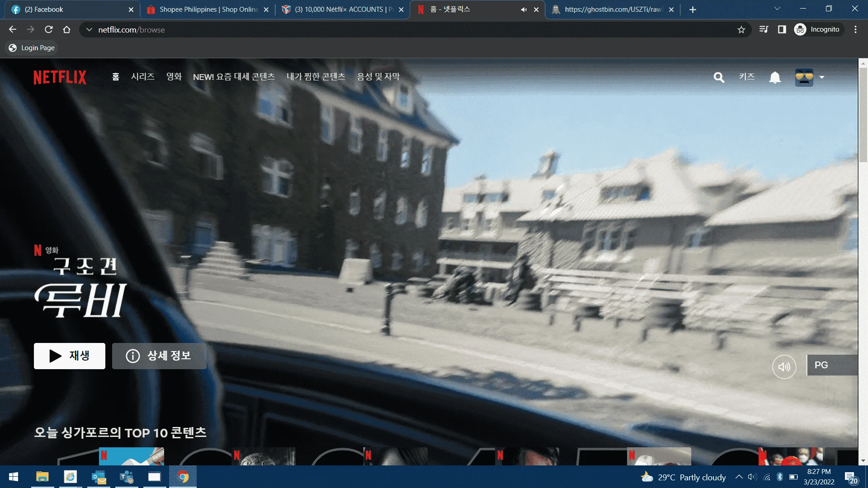Open the 시리즈 menu item

(x=143, y=77)
